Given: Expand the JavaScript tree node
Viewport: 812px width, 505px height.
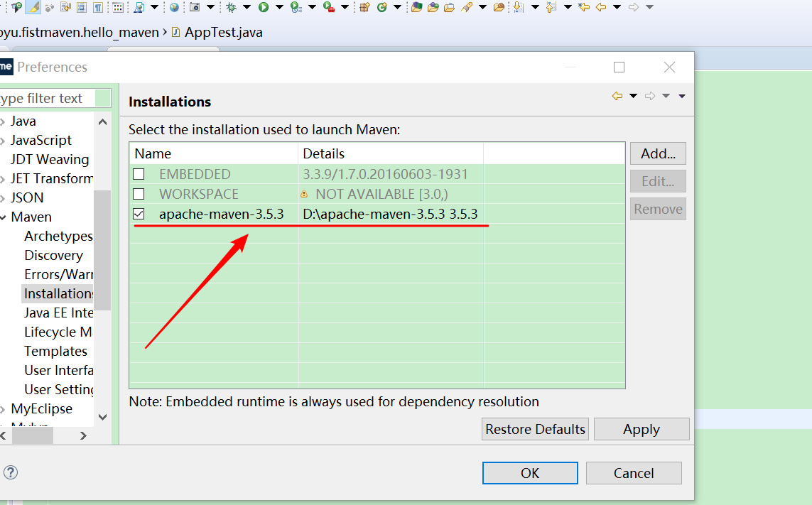Looking at the screenshot, I should (x=3, y=141).
